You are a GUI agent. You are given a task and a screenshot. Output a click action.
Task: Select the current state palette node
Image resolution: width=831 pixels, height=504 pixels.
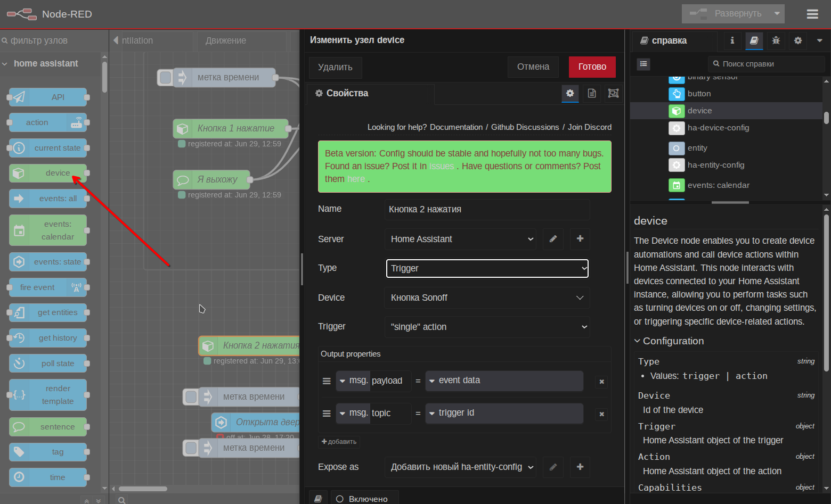(x=48, y=148)
